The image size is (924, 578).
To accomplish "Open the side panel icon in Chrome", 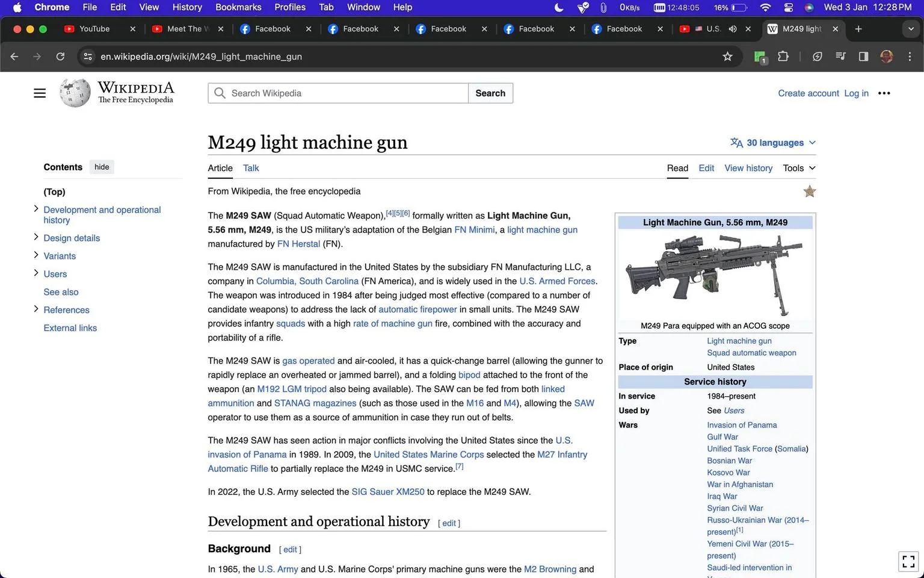I will click(x=863, y=57).
